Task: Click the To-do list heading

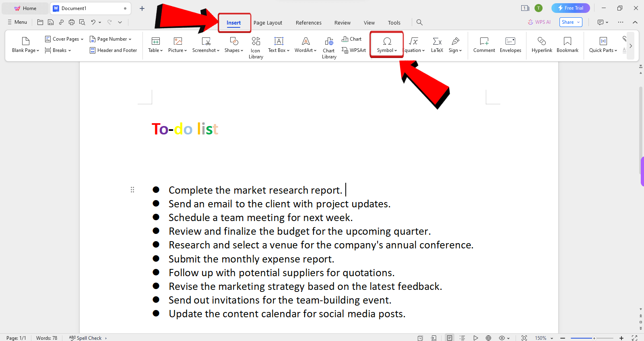Action: (x=185, y=129)
